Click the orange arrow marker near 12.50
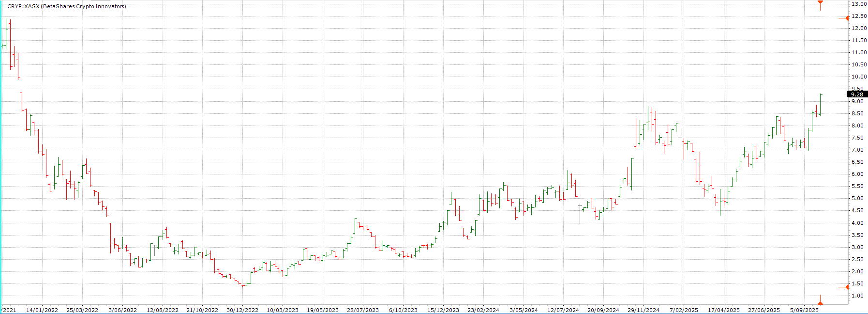The height and width of the screenshot is (314, 868). tap(846, 18)
